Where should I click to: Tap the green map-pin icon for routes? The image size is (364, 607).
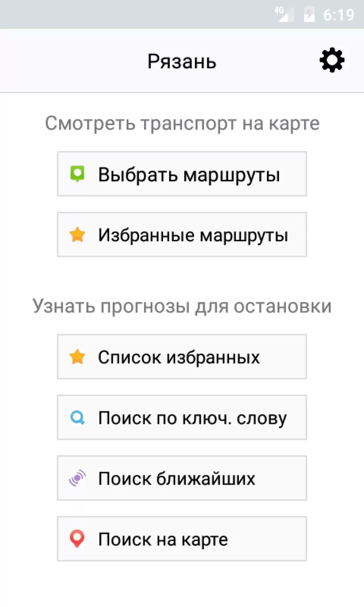coord(77,174)
